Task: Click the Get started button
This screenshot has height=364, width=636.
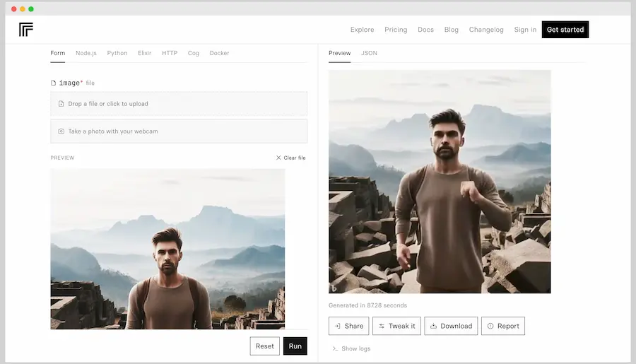Action: (x=565, y=30)
